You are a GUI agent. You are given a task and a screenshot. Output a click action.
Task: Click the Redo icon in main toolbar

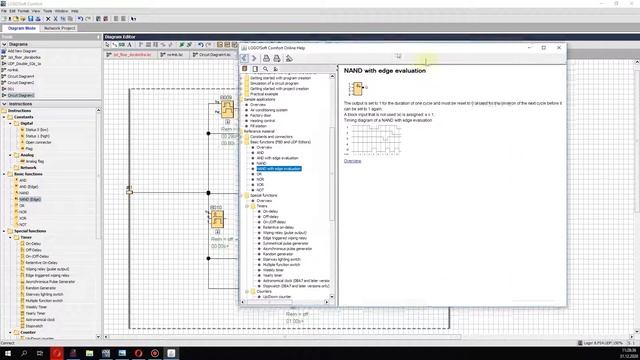pos(88,19)
